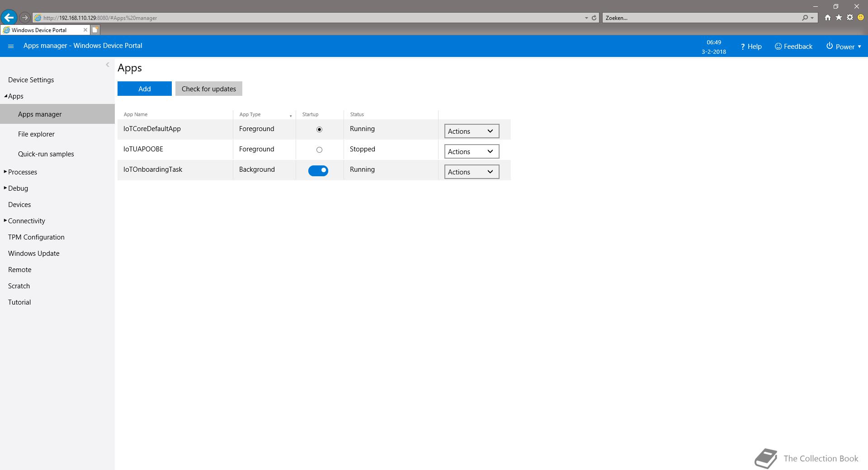Viewport: 868px width, 470px height.
Task: Close the Windows Device Portal tab
Action: pos(85,30)
